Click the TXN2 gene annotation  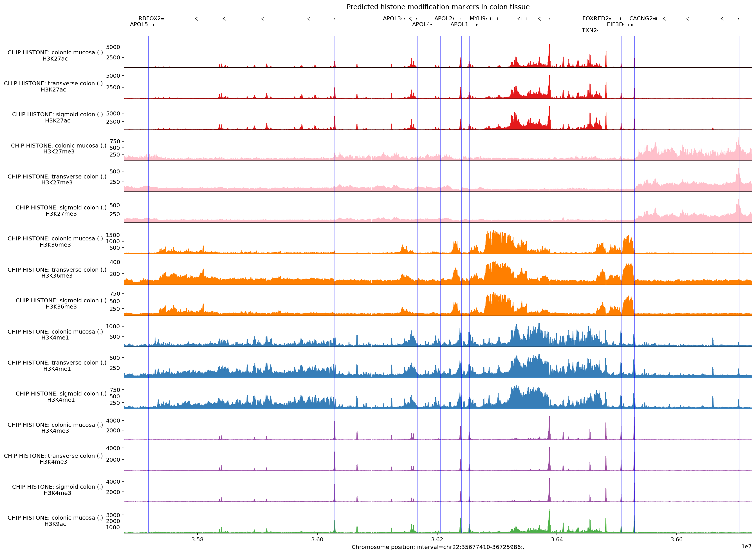click(589, 30)
